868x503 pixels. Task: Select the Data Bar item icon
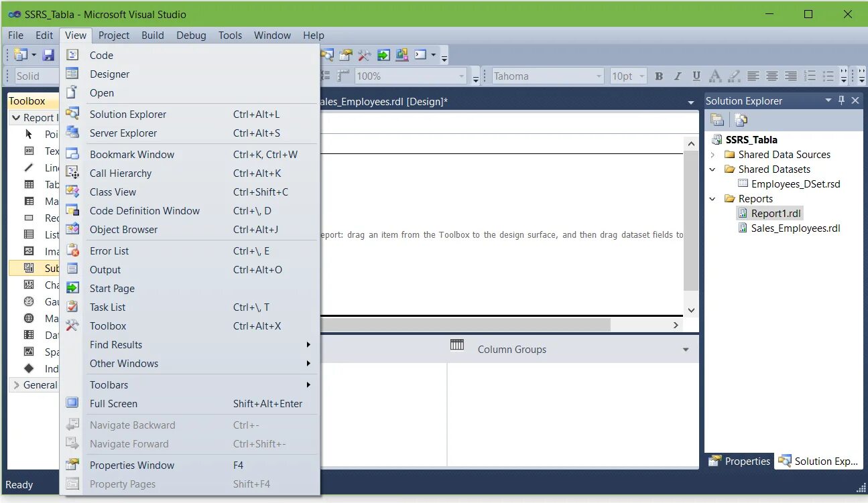(29, 335)
